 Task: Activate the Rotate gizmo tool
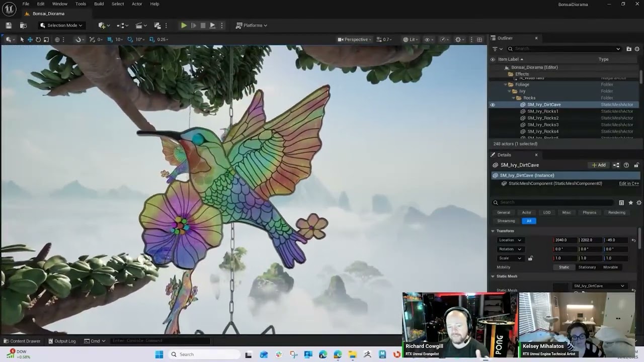pos(38,39)
